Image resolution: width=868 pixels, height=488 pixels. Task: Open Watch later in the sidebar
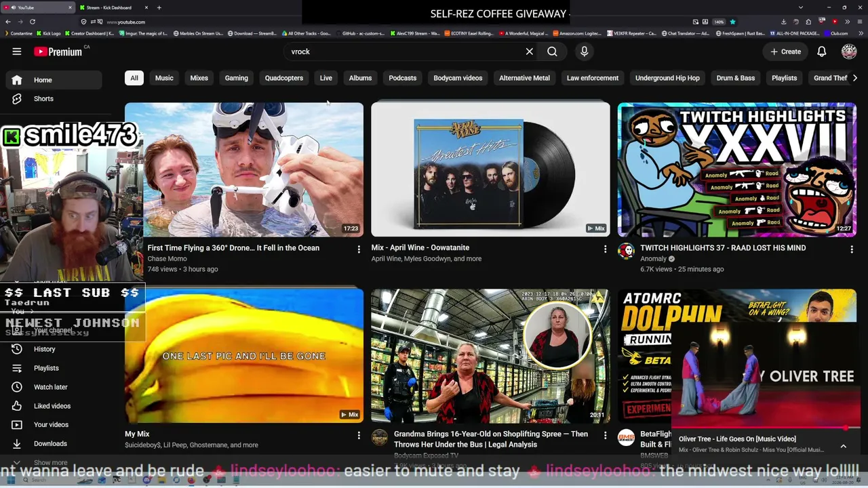(x=54, y=387)
